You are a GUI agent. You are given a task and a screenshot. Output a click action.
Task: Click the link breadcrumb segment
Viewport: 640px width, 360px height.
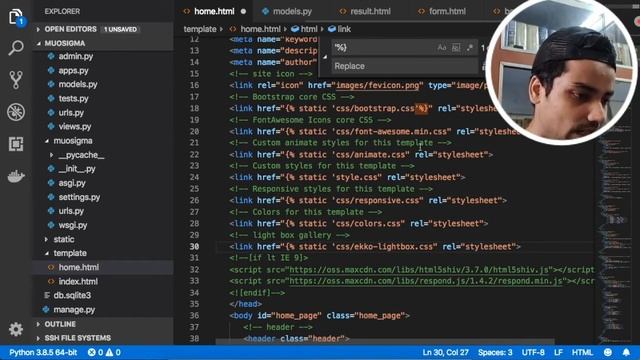(x=344, y=29)
